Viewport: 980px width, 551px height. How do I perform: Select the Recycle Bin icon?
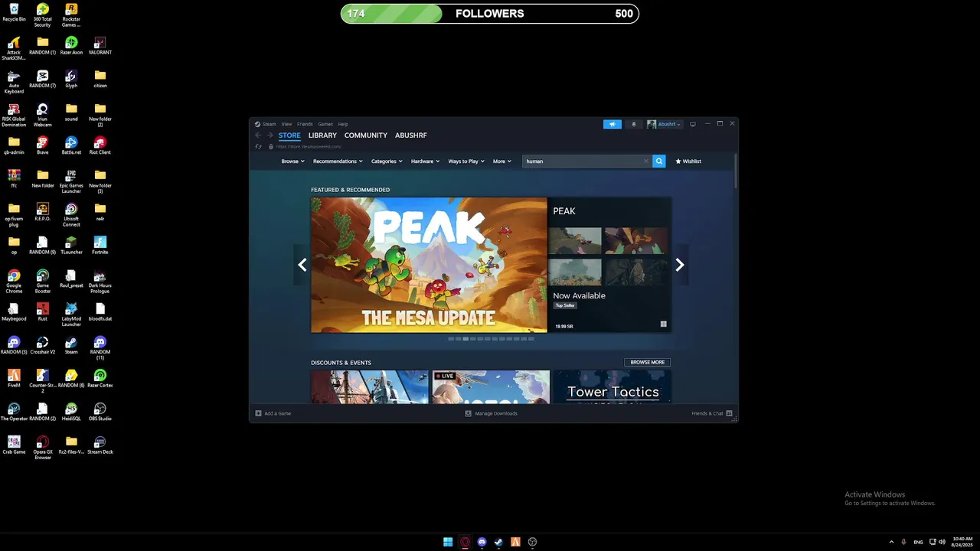click(14, 12)
